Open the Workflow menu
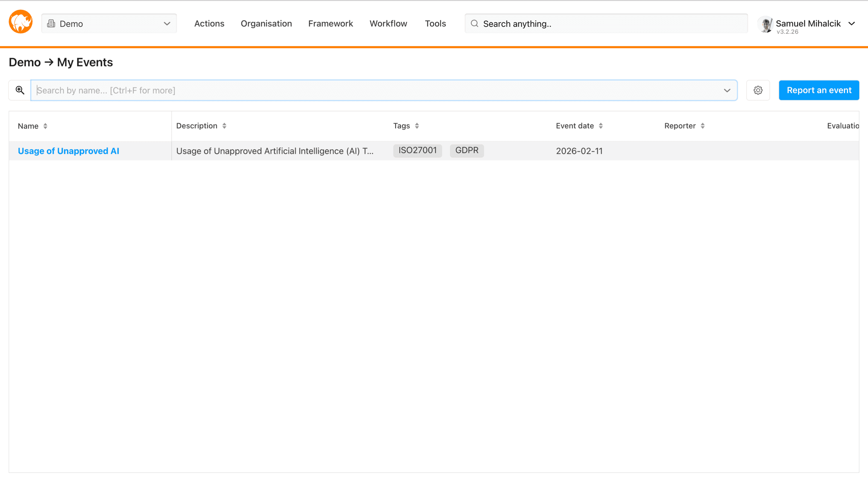Viewport: 868px width, 490px height. 388,23
